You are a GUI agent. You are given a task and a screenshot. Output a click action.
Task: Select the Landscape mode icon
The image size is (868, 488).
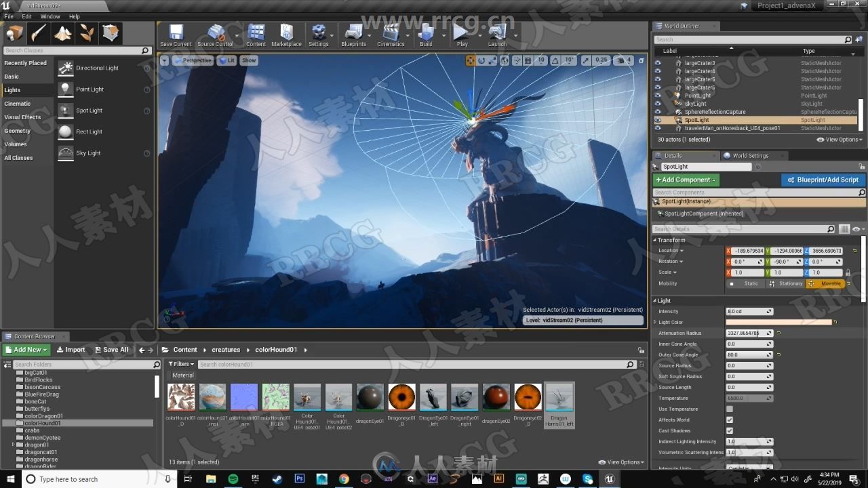pos(63,33)
